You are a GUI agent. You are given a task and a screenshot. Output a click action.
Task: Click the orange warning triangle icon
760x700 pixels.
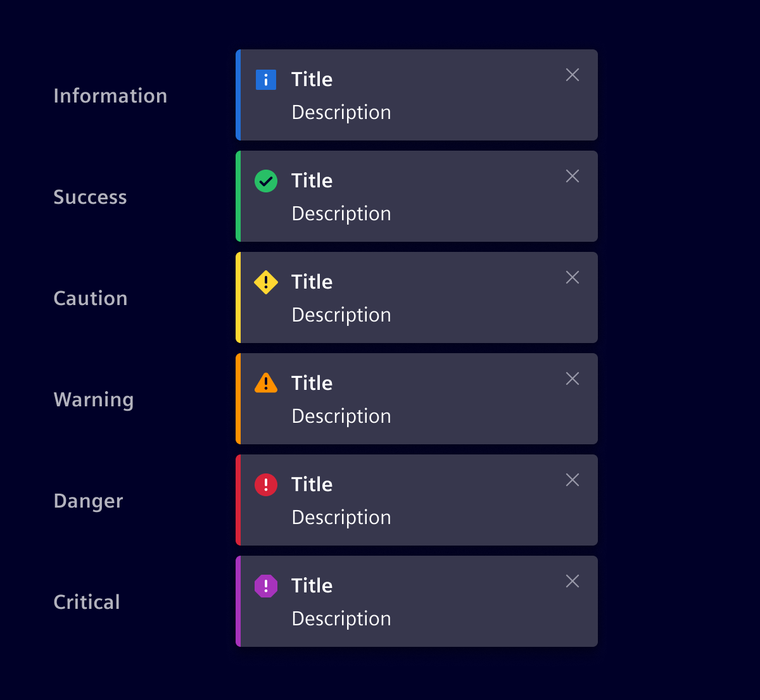tap(266, 384)
